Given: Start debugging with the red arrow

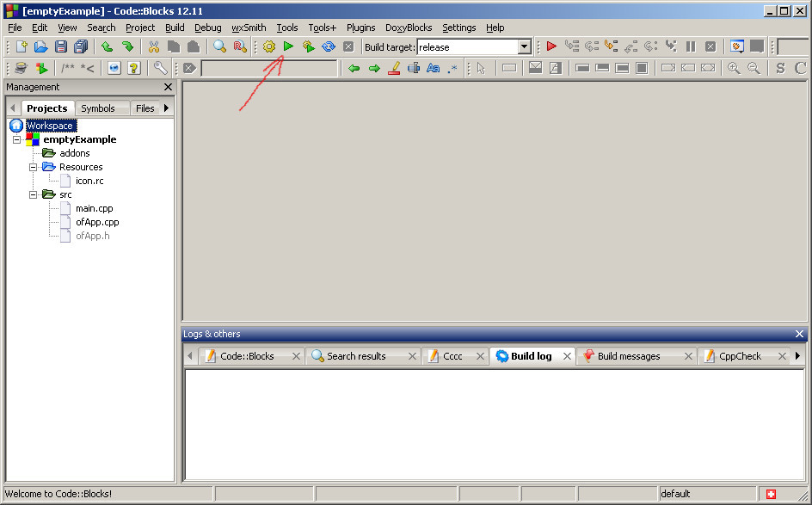Looking at the screenshot, I should coord(551,46).
